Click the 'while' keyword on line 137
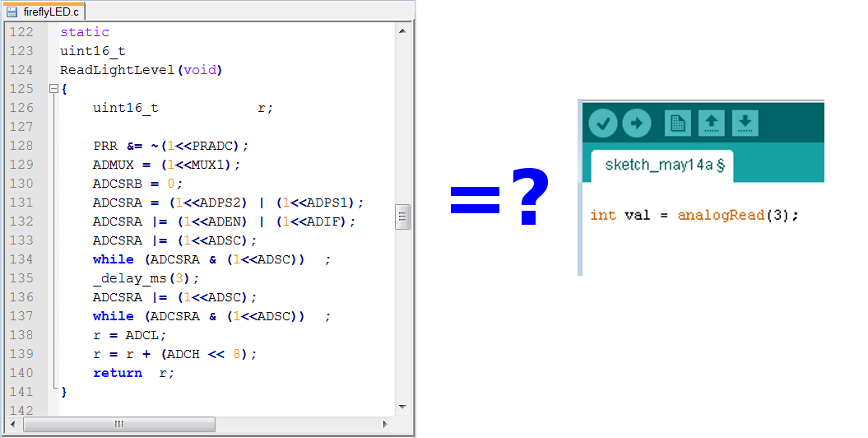The height and width of the screenshot is (438, 868). coord(114,316)
